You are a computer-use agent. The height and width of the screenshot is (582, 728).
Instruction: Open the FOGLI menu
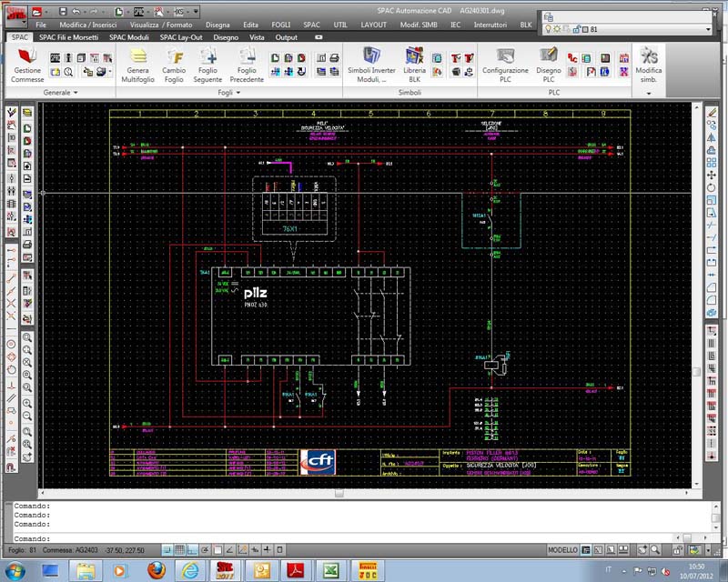click(281, 25)
